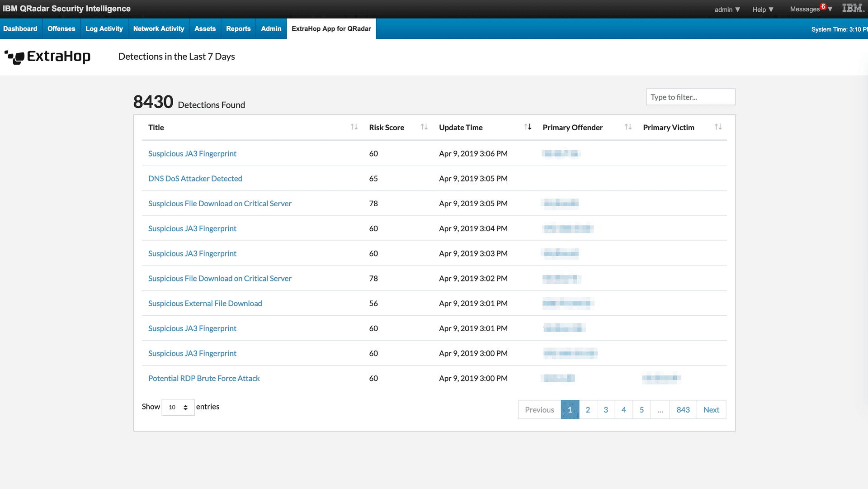868x489 pixels.
Task: Expand the Help menu
Action: coord(763,9)
